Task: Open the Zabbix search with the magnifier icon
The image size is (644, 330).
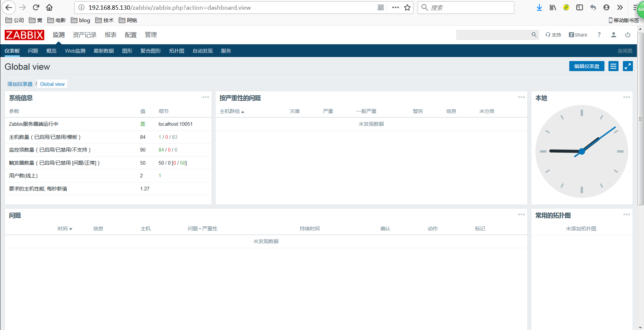Action: pyautogui.click(x=534, y=35)
